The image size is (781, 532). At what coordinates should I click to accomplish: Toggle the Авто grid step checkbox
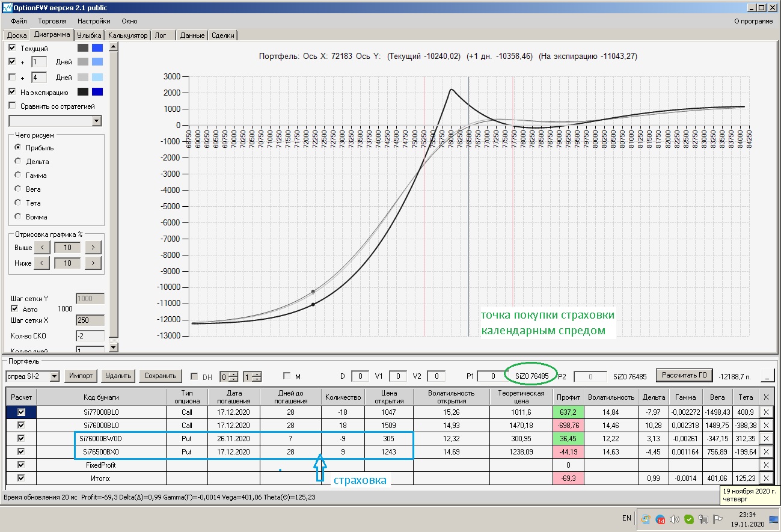(14, 309)
